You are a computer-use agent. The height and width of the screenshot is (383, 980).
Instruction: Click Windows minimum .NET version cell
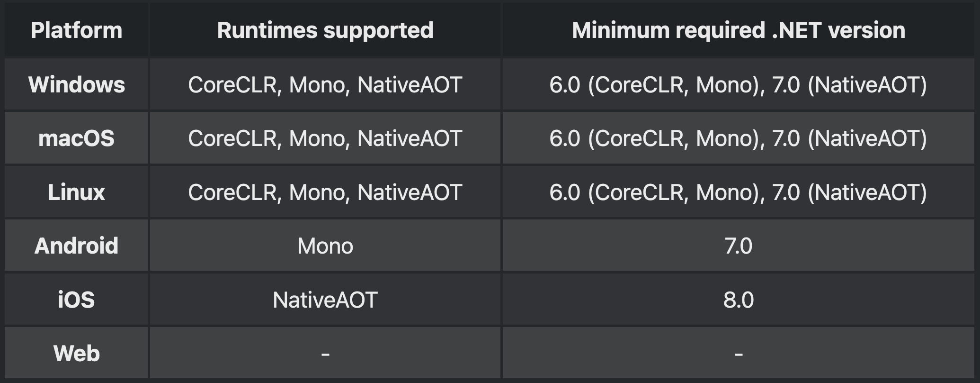(x=738, y=85)
